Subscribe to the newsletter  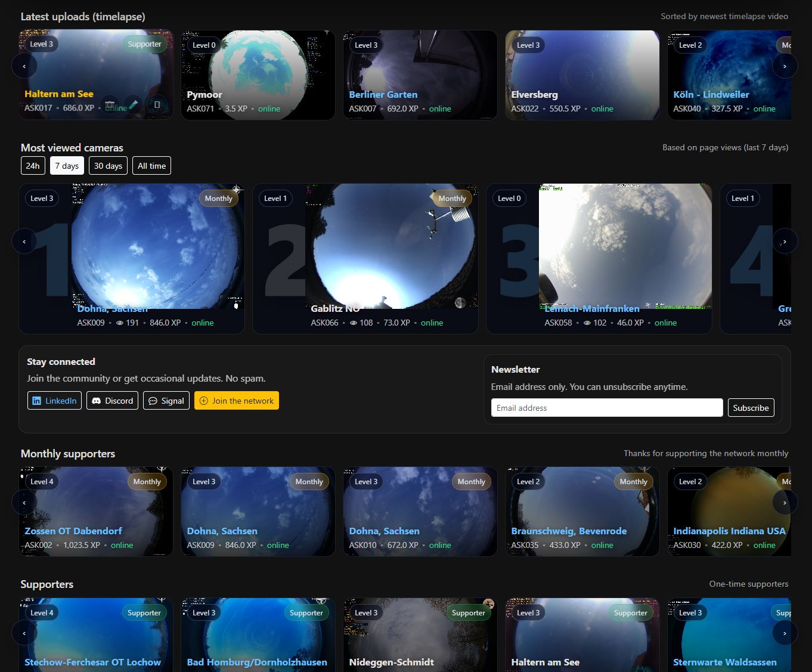coord(751,408)
